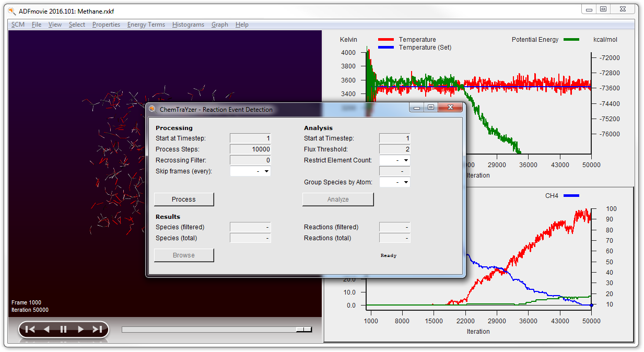Click the Analyze button
The width and height of the screenshot is (644, 352).
[x=338, y=200]
